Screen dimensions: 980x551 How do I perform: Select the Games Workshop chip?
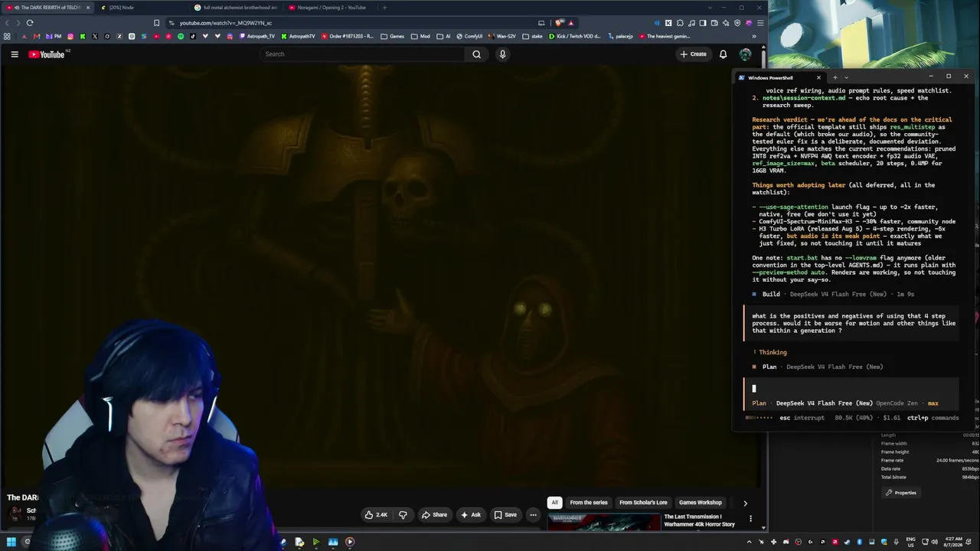[701, 503]
